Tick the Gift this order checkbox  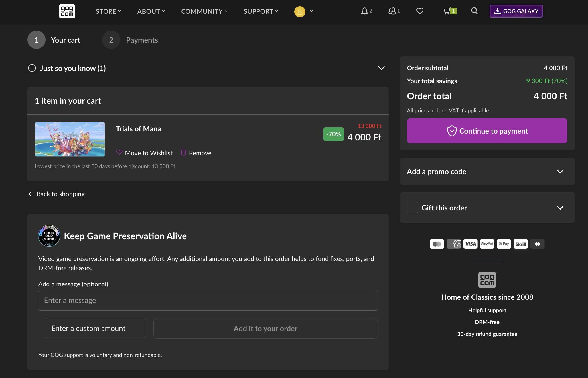[x=412, y=208]
